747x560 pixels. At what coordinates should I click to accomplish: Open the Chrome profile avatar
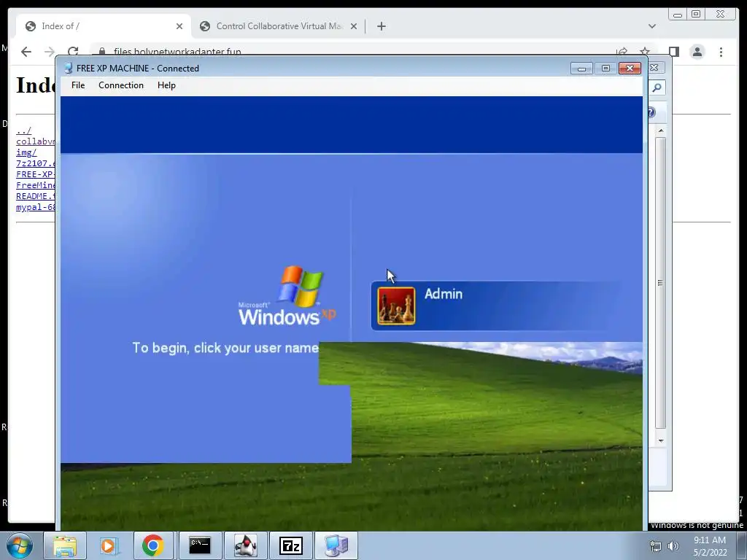point(697,52)
